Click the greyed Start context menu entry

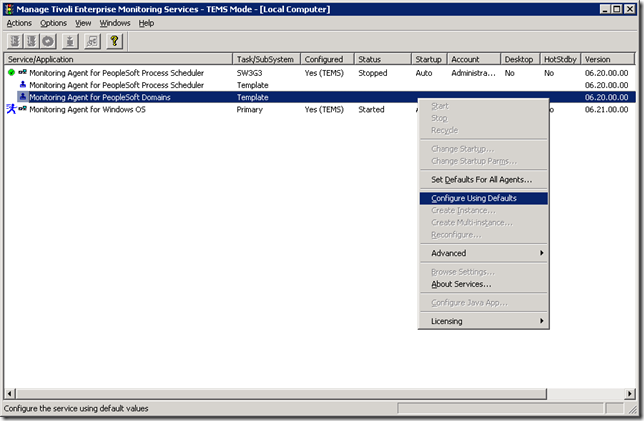point(484,106)
